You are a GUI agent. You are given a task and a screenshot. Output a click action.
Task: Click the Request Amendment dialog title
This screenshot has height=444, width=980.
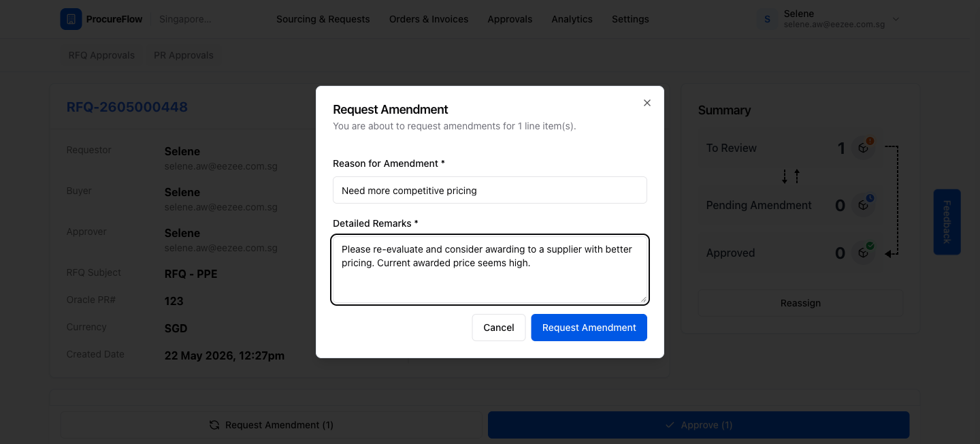coord(391,110)
